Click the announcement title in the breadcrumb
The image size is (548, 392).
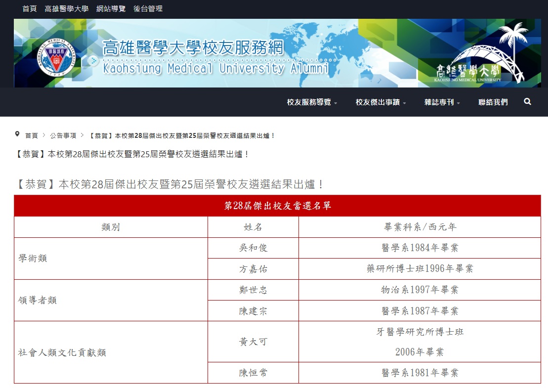coord(181,135)
